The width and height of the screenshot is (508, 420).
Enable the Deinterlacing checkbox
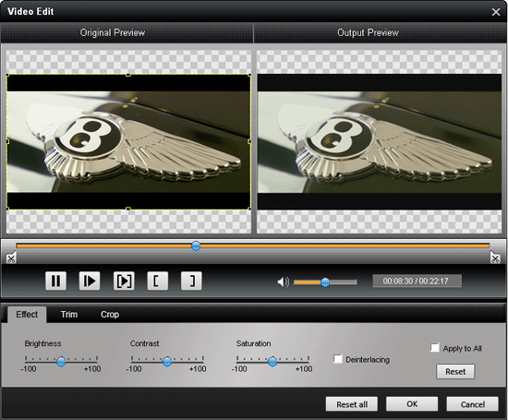(337, 359)
